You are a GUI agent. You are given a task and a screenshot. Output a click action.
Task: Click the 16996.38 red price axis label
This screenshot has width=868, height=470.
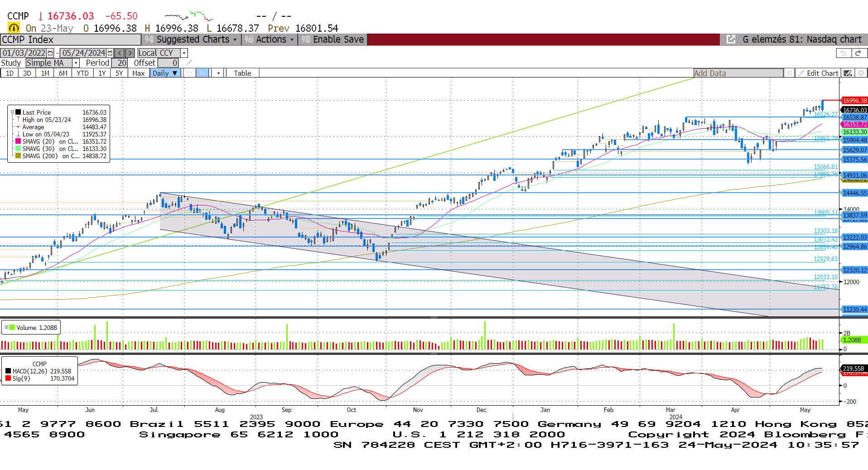(x=854, y=101)
